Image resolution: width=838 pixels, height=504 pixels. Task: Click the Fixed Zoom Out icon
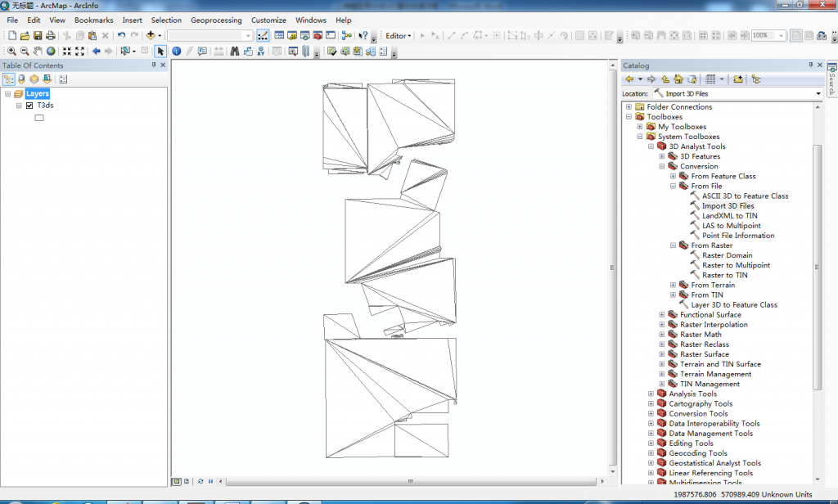(x=79, y=52)
